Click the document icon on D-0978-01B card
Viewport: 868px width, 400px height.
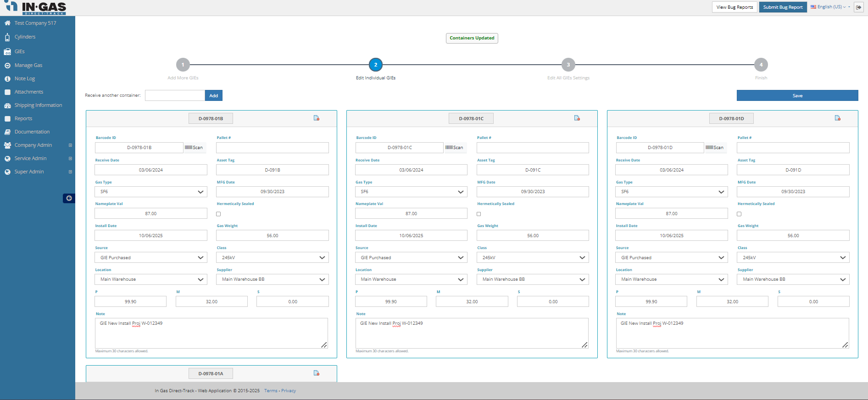click(x=316, y=118)
